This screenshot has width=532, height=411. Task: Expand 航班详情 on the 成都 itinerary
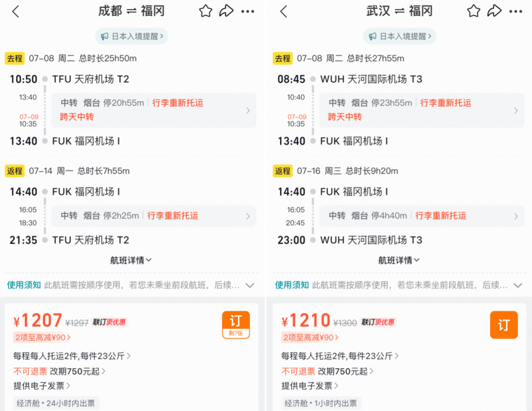(x=131, y=260)
